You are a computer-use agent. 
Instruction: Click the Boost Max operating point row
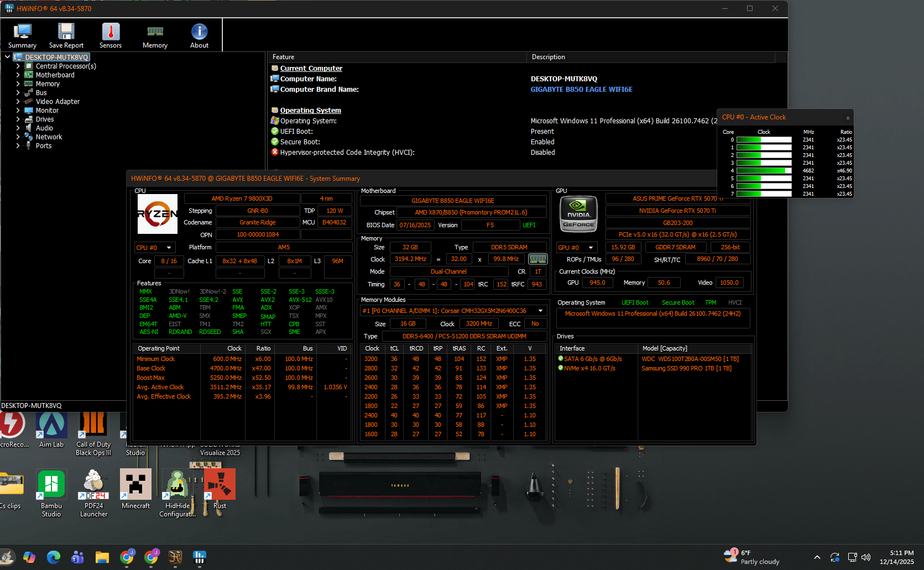(x=242, y=378)
